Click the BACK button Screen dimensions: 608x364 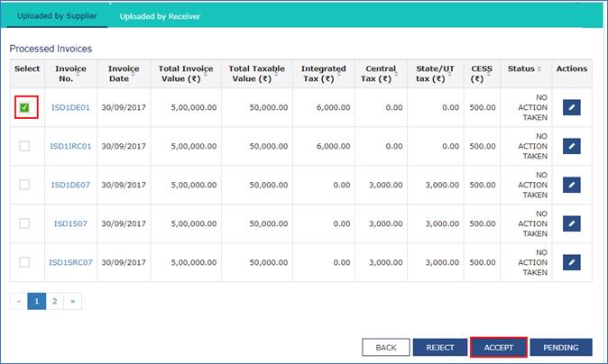(386, 348)
